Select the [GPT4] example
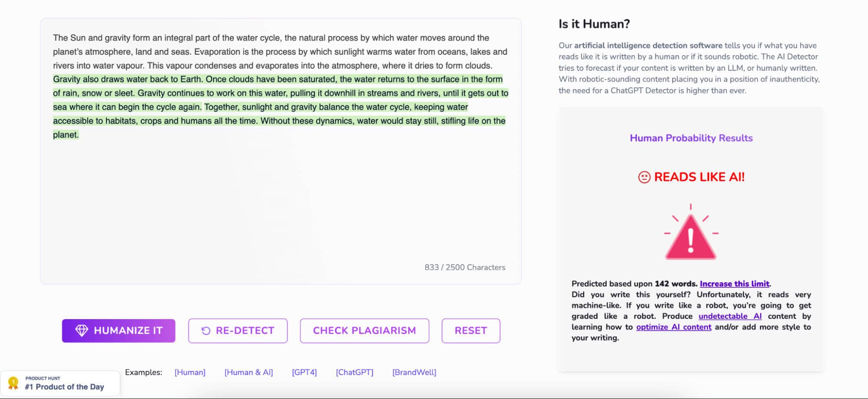The height and width of the screenshot is (399, 868). (x=305, y=372)
